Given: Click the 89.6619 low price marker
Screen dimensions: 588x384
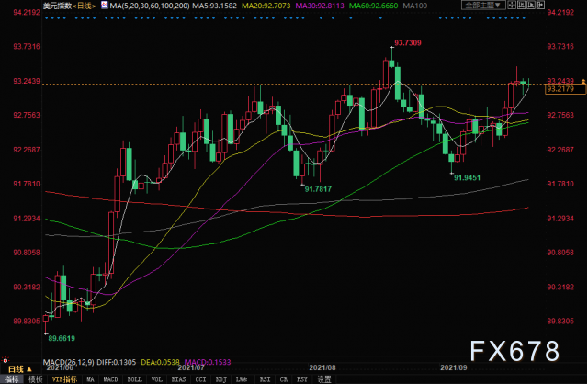Looking at the screenshot, I should tap(62, 339).
